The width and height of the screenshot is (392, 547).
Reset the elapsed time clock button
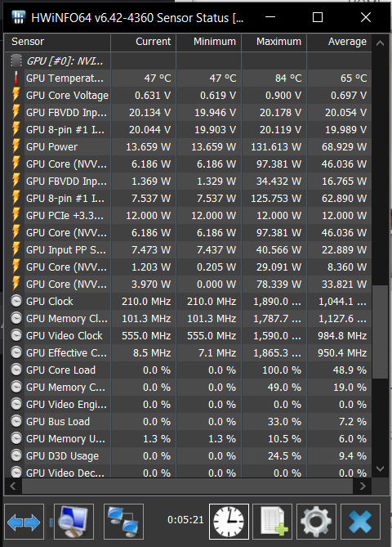(x=229, y=522)
